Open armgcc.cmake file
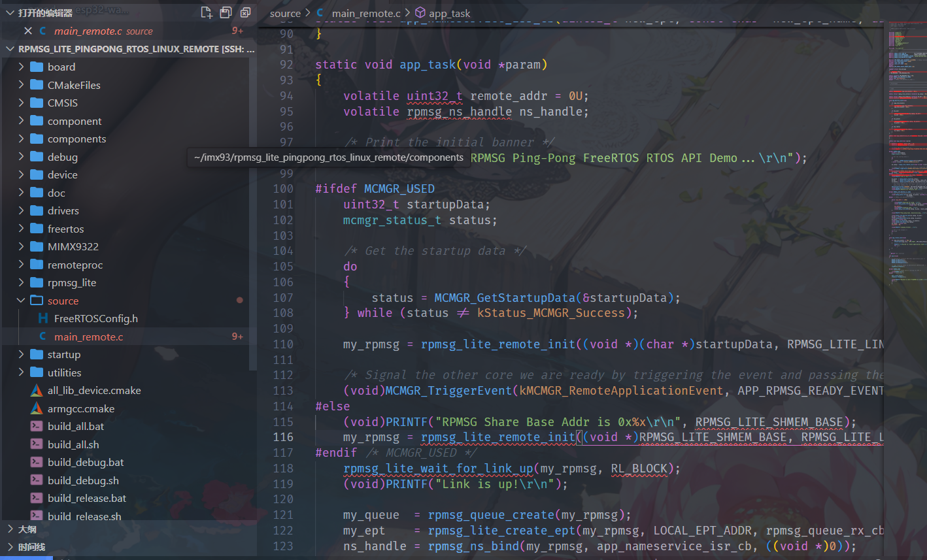This screenshot has height=560, width=927. tap(80, 408)
